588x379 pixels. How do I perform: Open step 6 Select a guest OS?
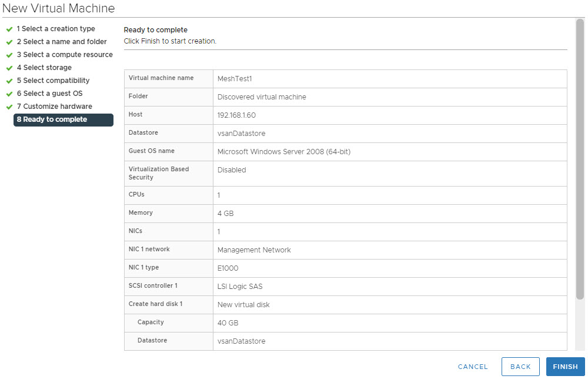click(49, 94)
